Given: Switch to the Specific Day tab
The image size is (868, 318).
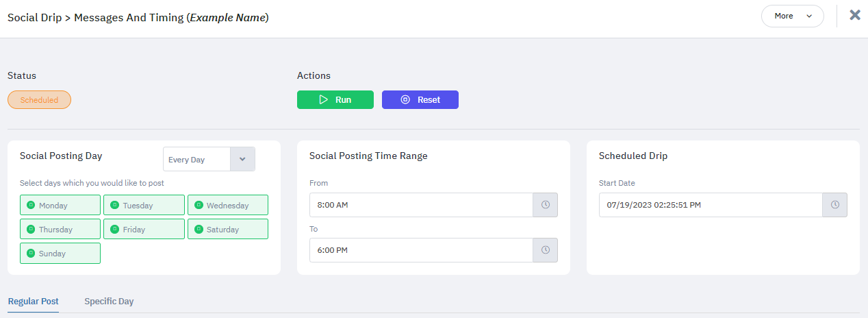Looking at the screenshot, I should tap(109, 301).
